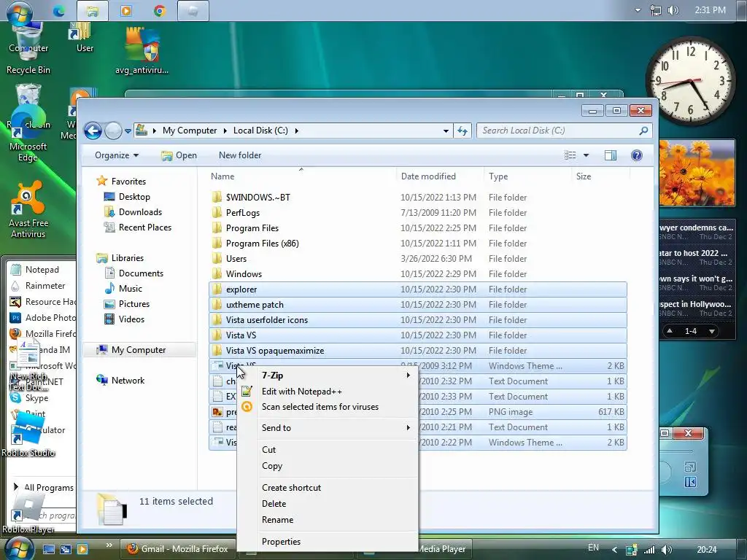Open Roblox Studio desktop shortcut
Viewport: 747px width, 560px height.
tap(28, 435)
